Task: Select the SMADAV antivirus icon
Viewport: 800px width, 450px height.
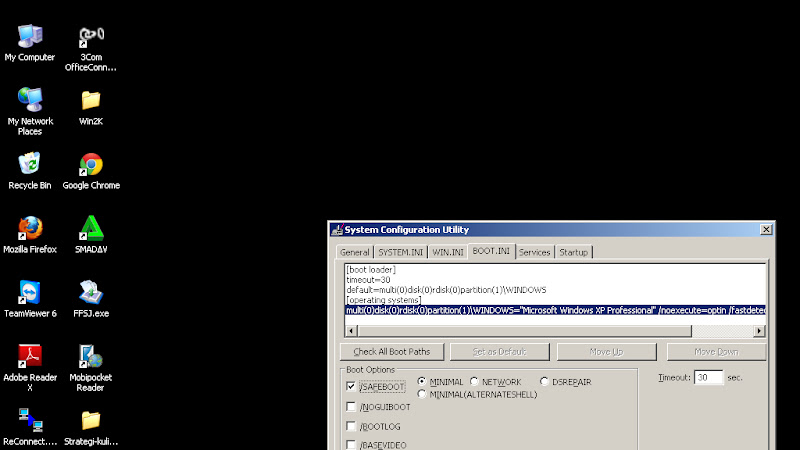Action: click(91, 228)
